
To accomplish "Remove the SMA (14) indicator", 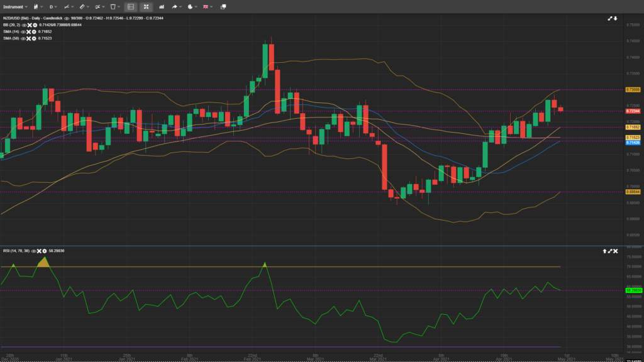I will pyautogui.click(x=29, y=31).
